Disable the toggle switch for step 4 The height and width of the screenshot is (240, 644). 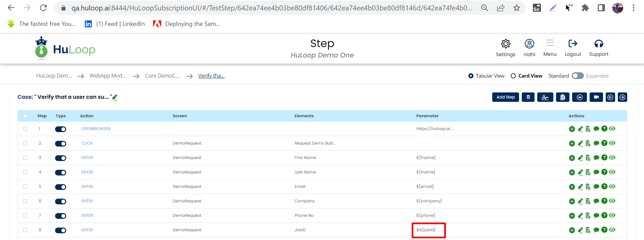coord(61,172)
